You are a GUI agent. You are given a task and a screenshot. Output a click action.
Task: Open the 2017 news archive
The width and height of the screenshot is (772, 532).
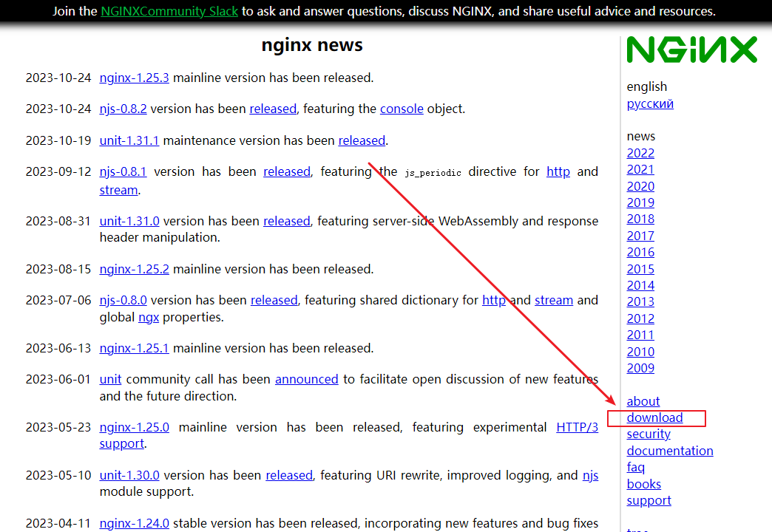coord(640,236)
